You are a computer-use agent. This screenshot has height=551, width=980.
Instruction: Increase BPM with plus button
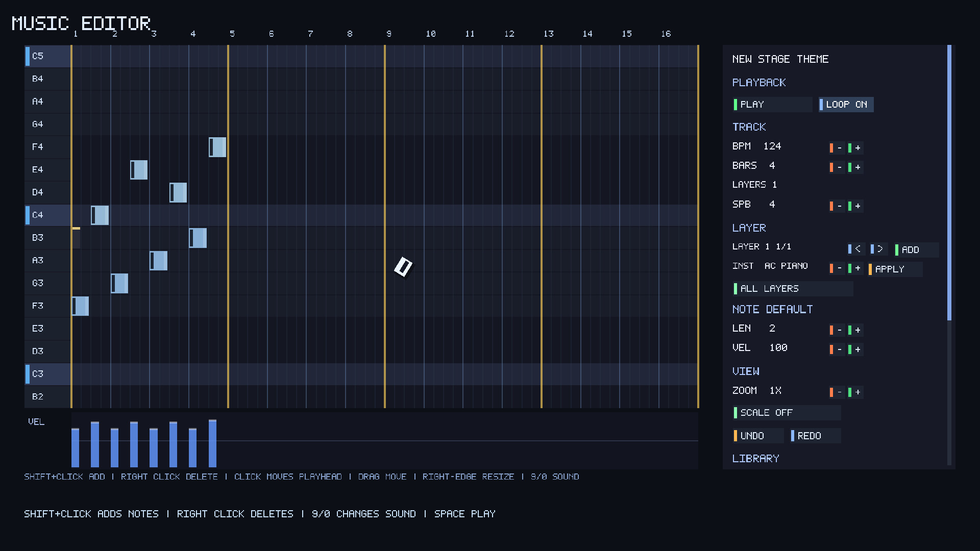click(855, 148)
